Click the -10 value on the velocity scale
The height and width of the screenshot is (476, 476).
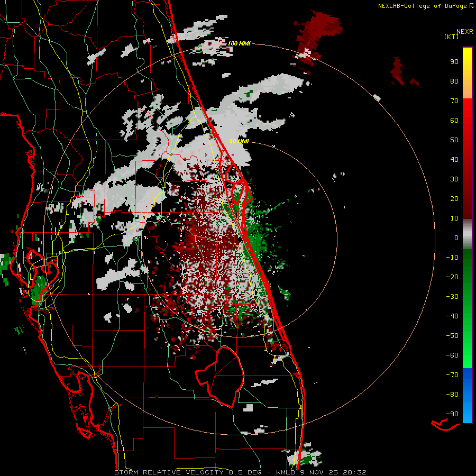click(x=452, y=258)
